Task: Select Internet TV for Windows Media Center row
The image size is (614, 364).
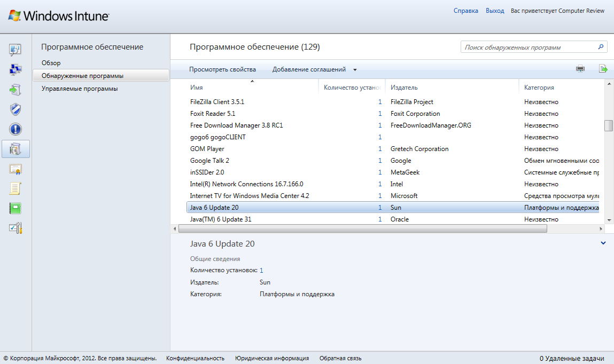Action: coord(393,195)
